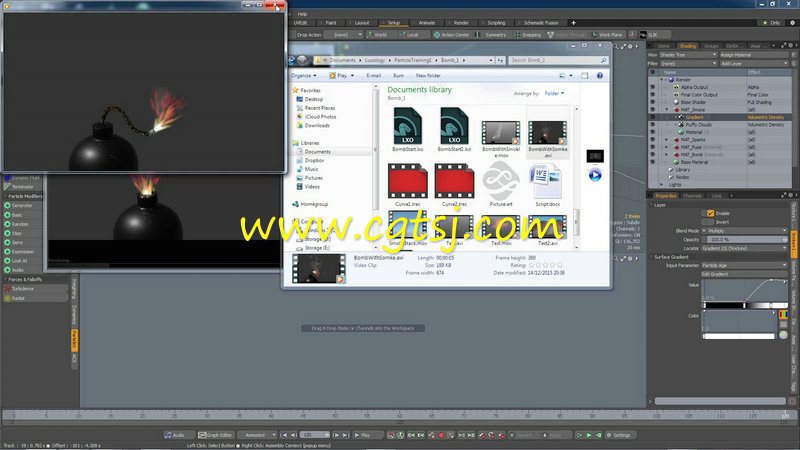
Task: Open Organize dropdown in Explorer
Action: tap(304, 76)
